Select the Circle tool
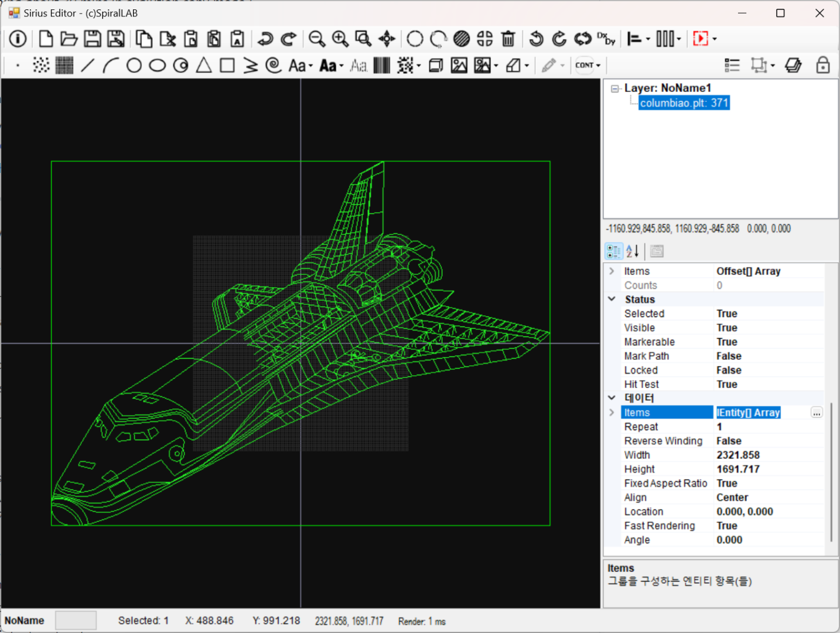 134,65
